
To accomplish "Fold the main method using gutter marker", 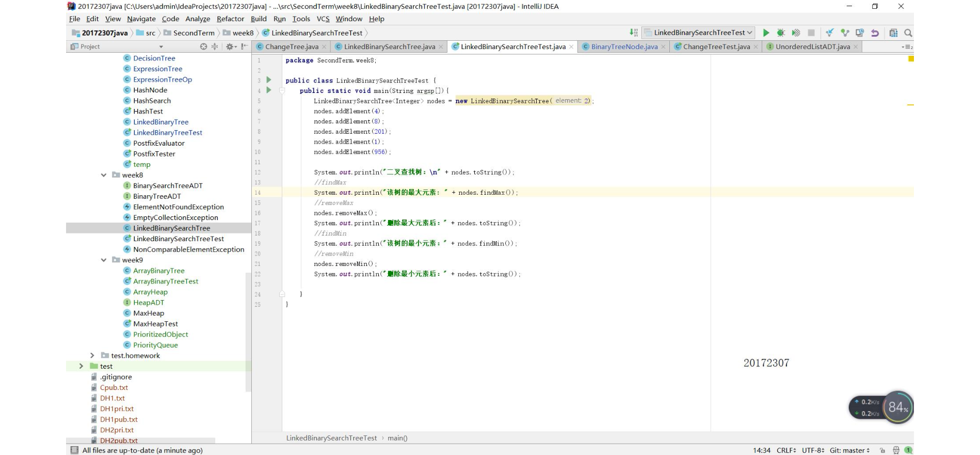I will click(282, 90).
